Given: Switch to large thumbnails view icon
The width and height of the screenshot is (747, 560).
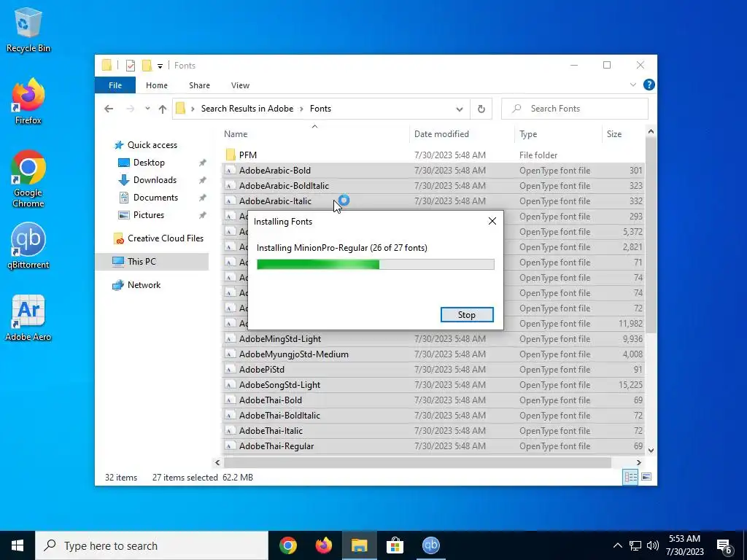Looking at the screenshot, I should [646, 477].
